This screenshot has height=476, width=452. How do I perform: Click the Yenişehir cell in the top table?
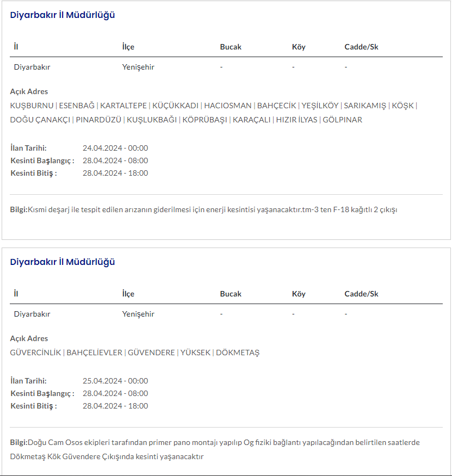138,67
